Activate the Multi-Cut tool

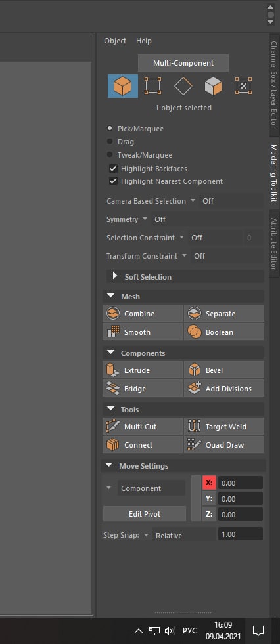(143, 427)
